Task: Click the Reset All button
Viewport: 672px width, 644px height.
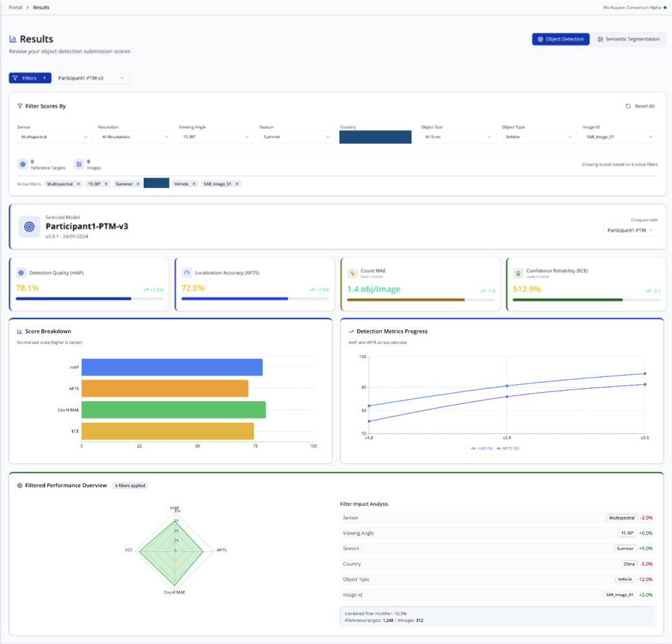Action: (x=640, y=106)
